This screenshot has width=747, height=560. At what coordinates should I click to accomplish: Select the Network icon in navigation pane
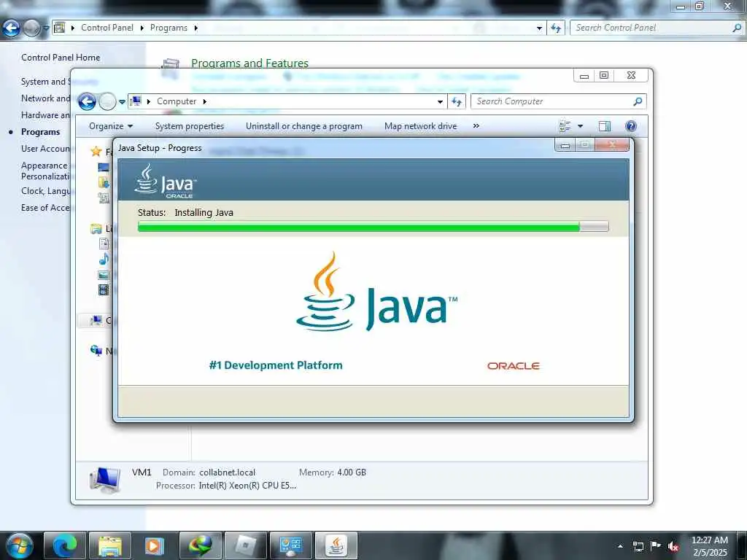[96, 351]
